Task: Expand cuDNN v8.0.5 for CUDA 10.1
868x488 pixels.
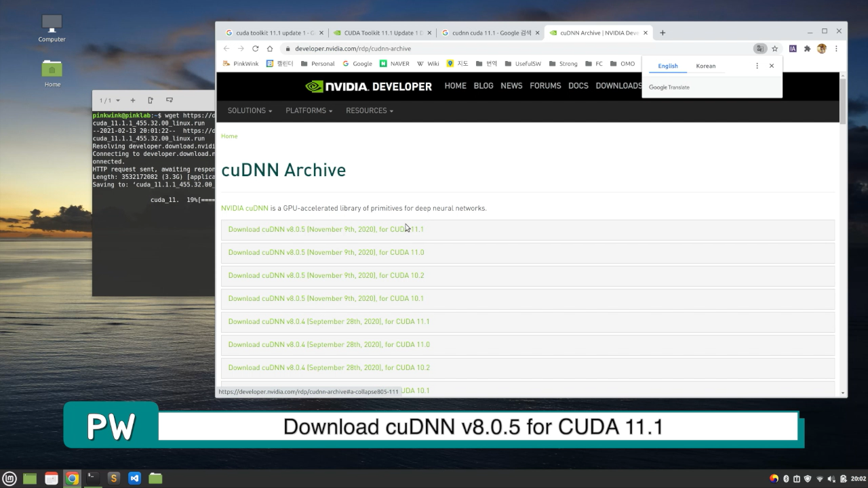Action: 528,299
